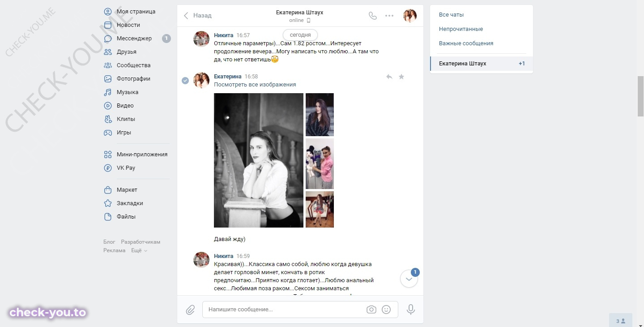Start a call with the phone icon

373,16
